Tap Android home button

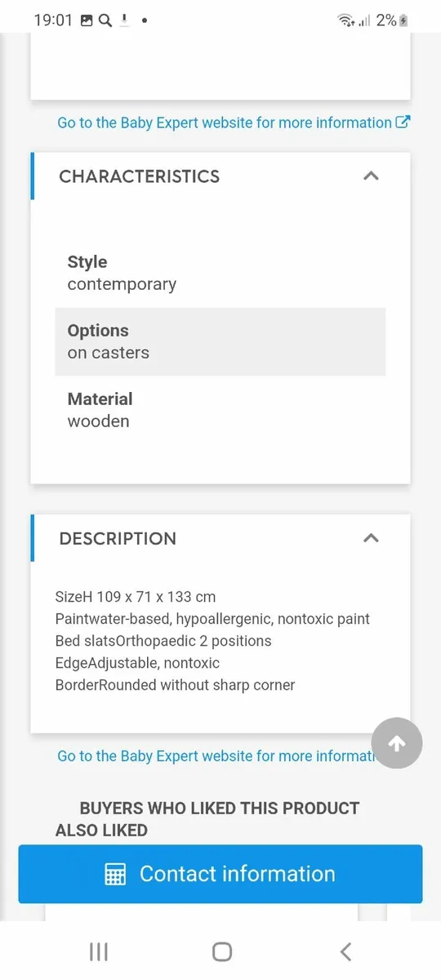(x=221, y=951)
